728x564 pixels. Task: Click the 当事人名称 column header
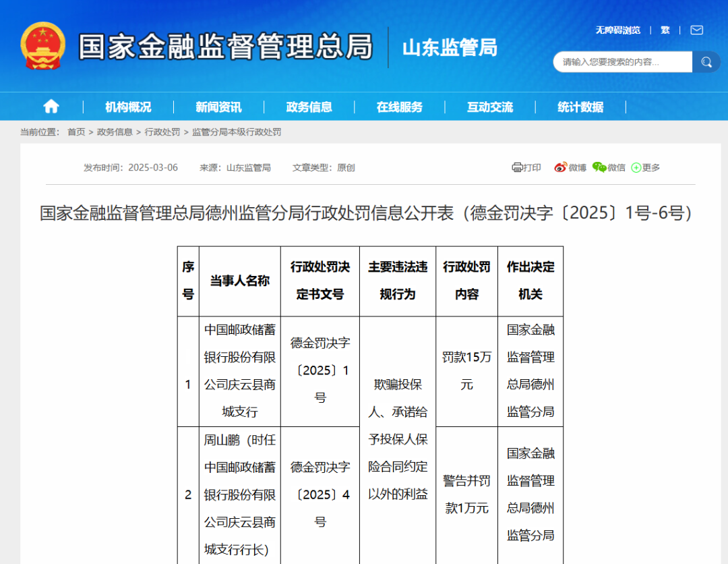239,281
